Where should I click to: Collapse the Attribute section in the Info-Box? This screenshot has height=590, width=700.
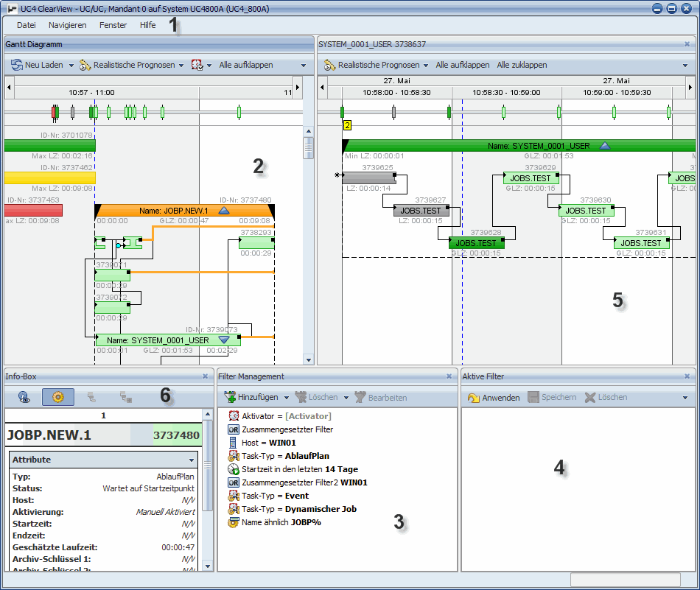coord(191,460)
